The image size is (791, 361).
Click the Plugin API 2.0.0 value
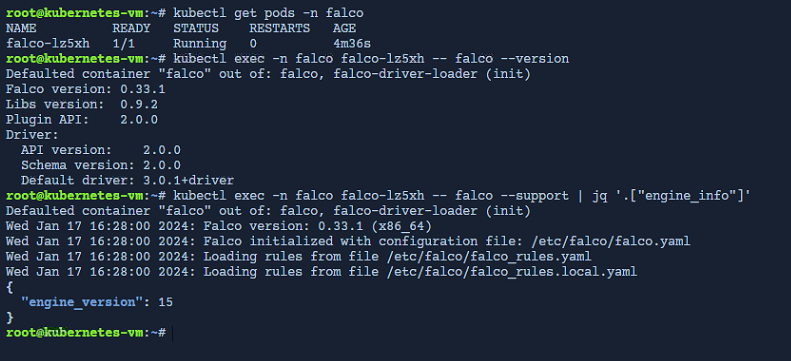[x=139, y=119]
